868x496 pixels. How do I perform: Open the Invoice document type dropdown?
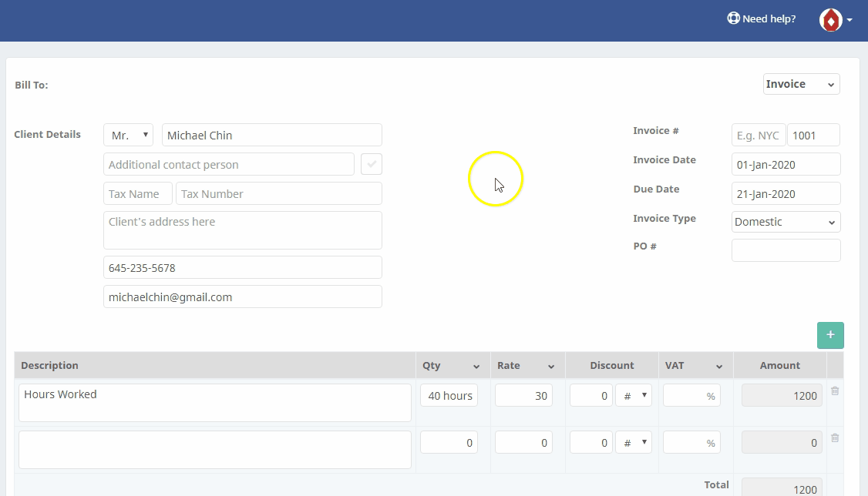pyautogui.click(x=801, y=84)
